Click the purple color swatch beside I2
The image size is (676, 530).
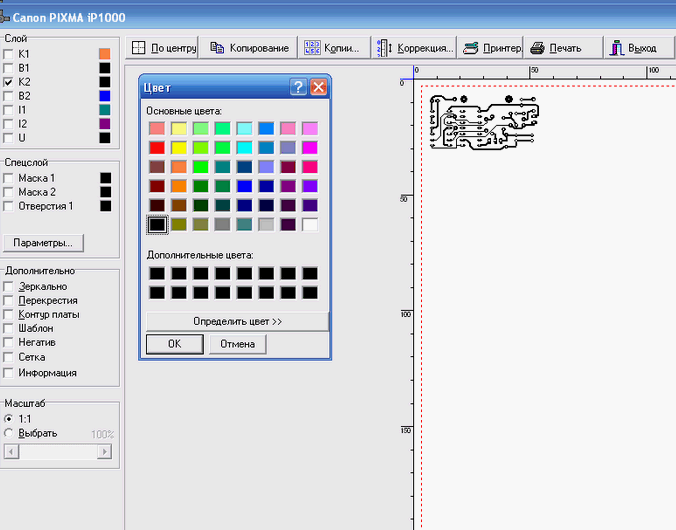click(x=105, y=124)
